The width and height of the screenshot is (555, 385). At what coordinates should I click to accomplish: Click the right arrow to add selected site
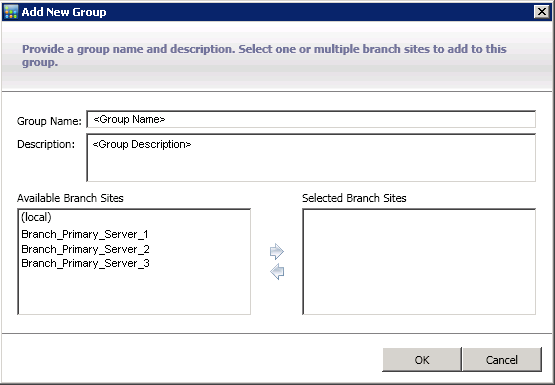[x=276, y=251]
